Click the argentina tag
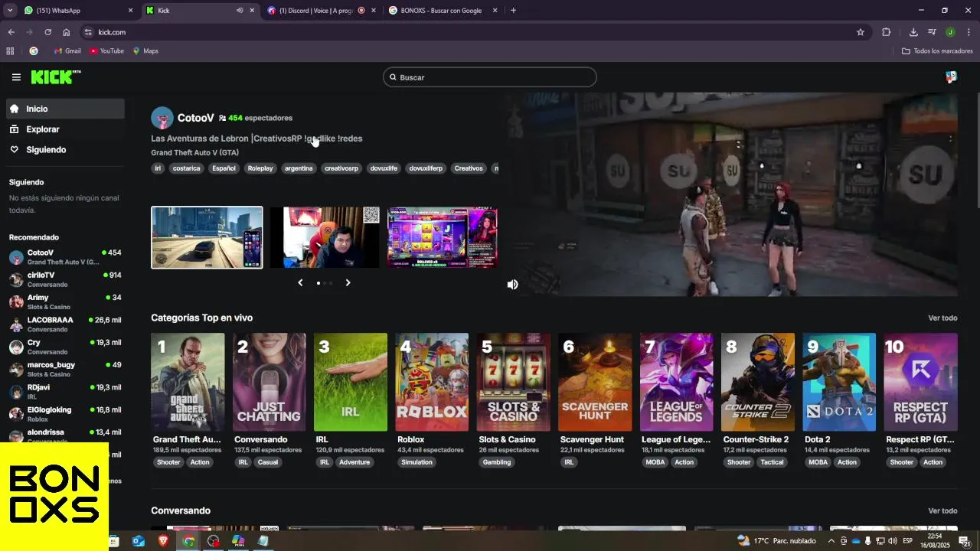980x551 pixels. coord(299,168)
